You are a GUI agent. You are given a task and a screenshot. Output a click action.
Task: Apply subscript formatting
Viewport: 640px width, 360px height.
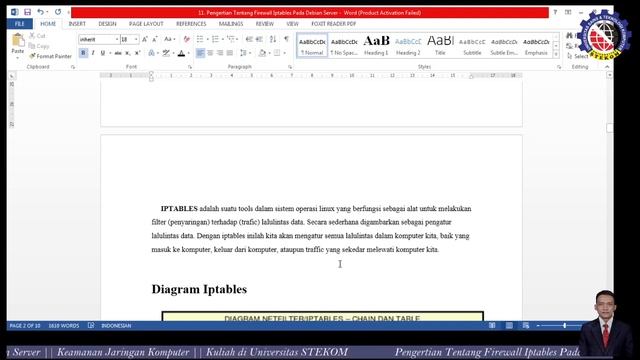coord(128,53)
